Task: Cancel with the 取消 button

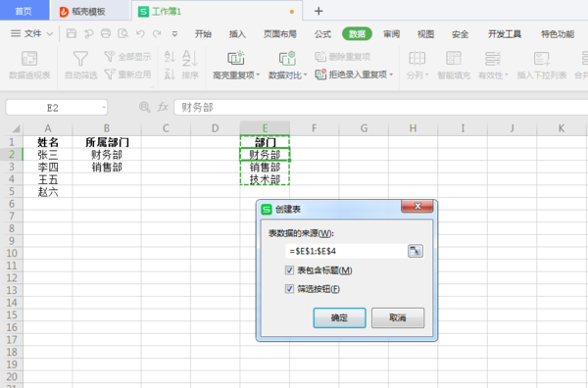Action: pos(398,317)
